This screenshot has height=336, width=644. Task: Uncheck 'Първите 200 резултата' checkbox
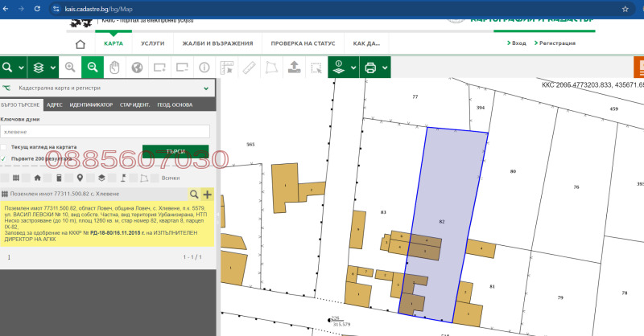point(4,159)
